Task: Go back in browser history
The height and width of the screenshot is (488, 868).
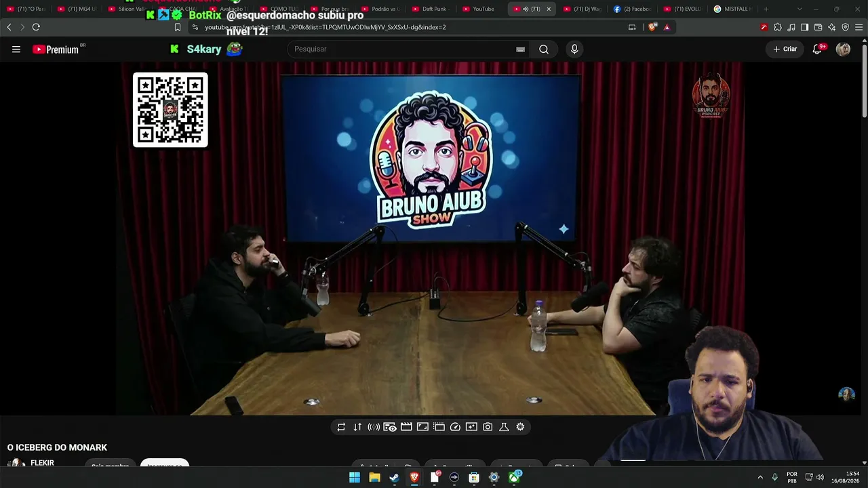Action: tap(9, 27)
